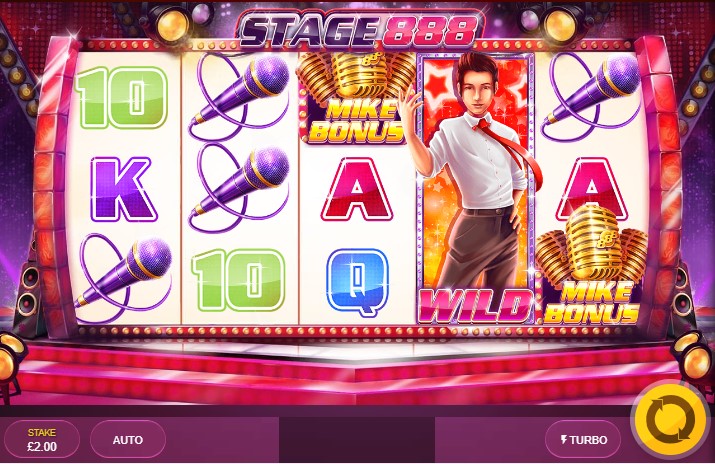
Task: Click the red A symbol on reel three
Action: tap(357, 189)
